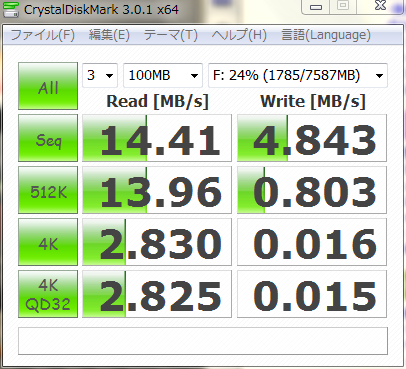
Task: Minimize the CrystalDiskMark window
Action: point(316,7)
